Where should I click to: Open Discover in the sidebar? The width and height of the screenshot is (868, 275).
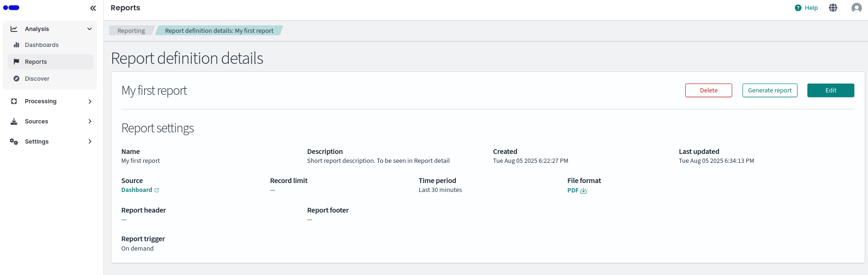[51, 78]
